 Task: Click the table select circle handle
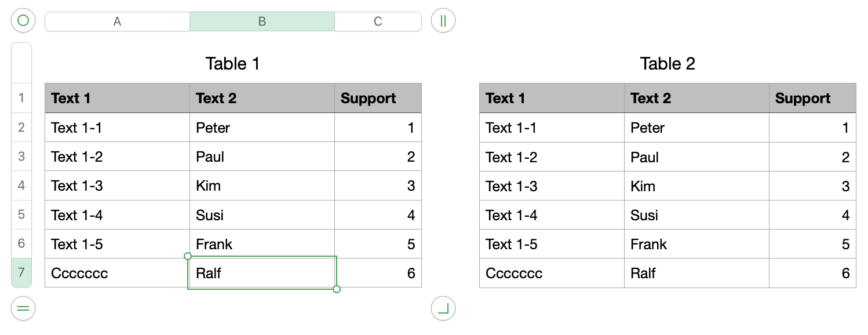[23, 21]
